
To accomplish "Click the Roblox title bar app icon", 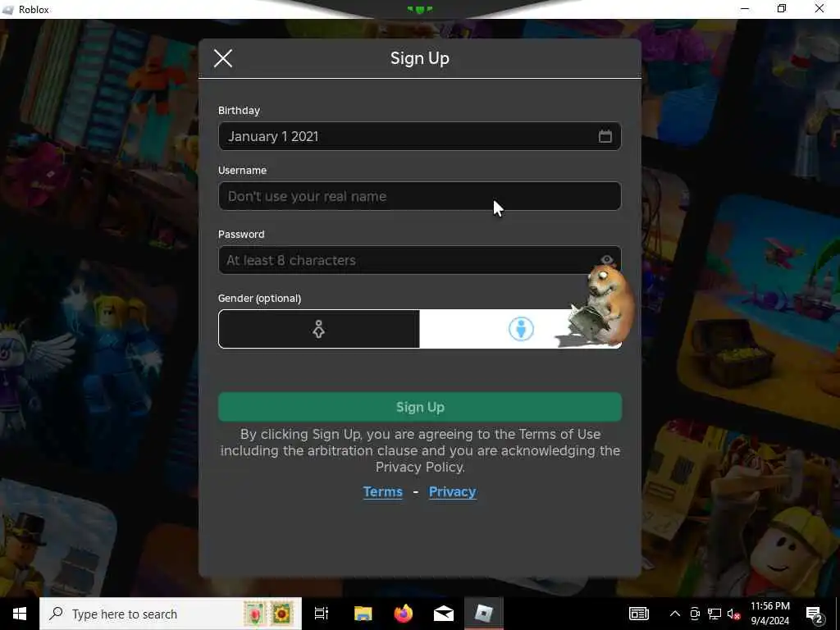I will (x=7, y=10).
